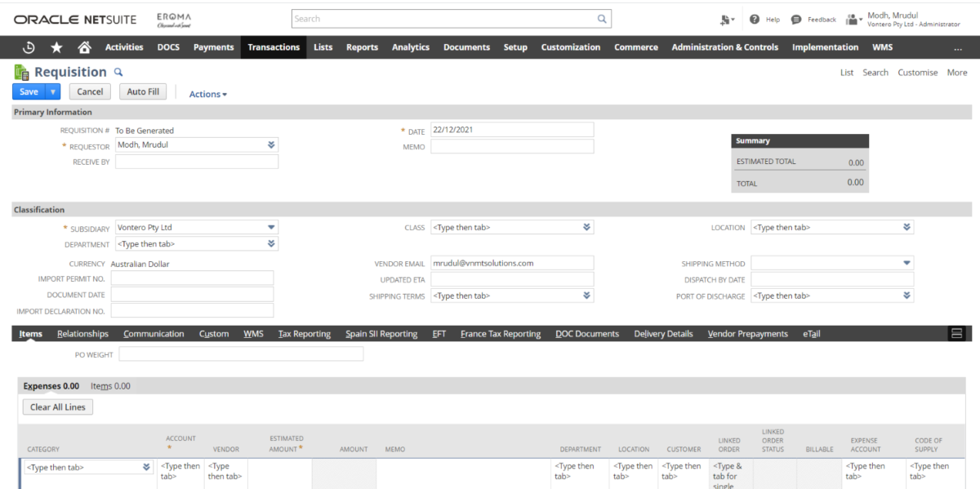Go to the Home icon
980x489 pixels.
coord(85,47)
